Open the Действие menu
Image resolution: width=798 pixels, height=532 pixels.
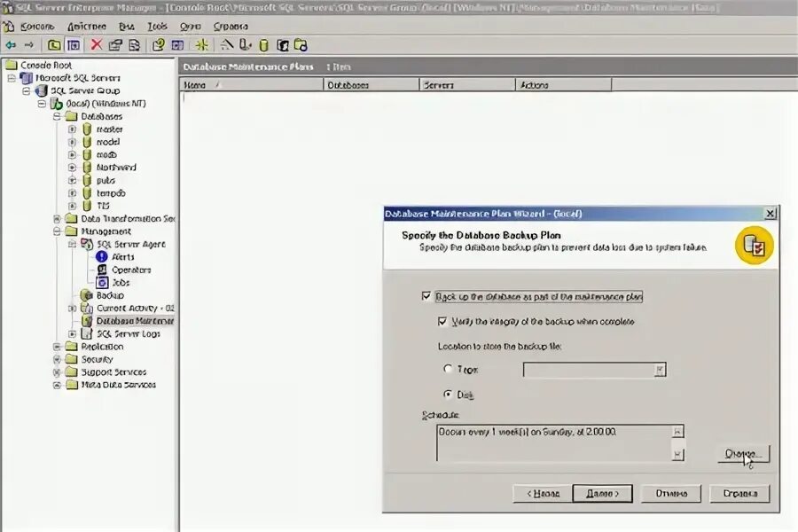point(87,27)
